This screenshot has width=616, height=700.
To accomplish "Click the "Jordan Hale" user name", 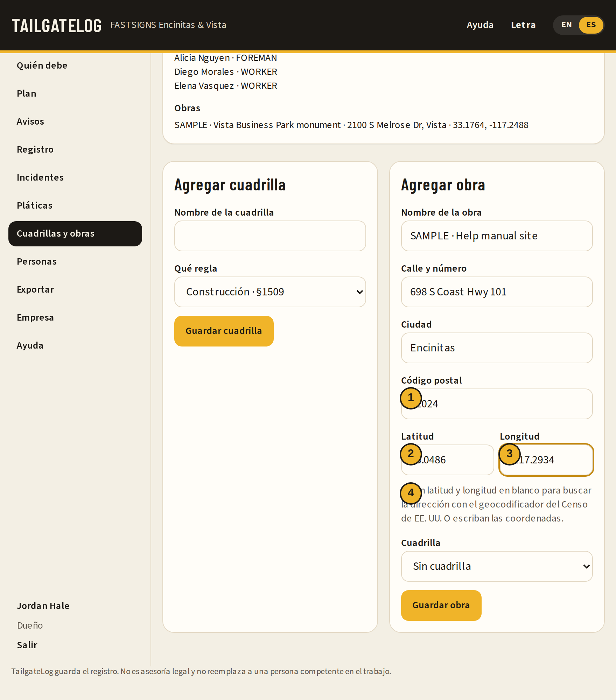I will (x=43, y=606).
